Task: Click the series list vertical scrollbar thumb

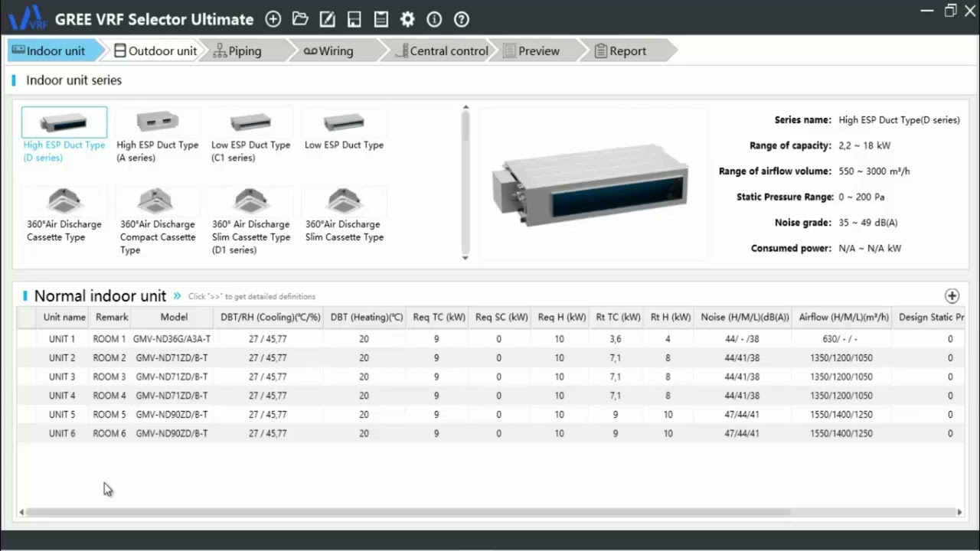Action: (x=465, y=127)
